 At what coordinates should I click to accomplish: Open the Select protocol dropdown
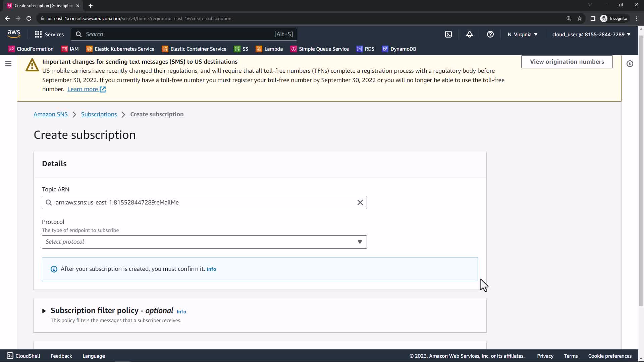click(204, 242)
